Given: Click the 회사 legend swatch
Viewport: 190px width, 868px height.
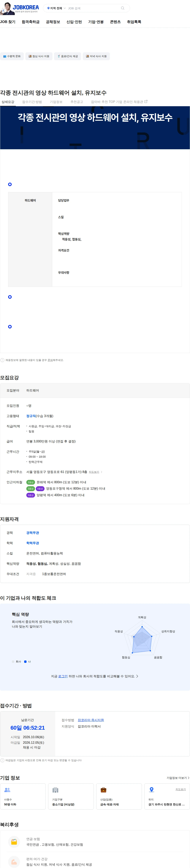Looking at the screenshot, I should [13, 662].
